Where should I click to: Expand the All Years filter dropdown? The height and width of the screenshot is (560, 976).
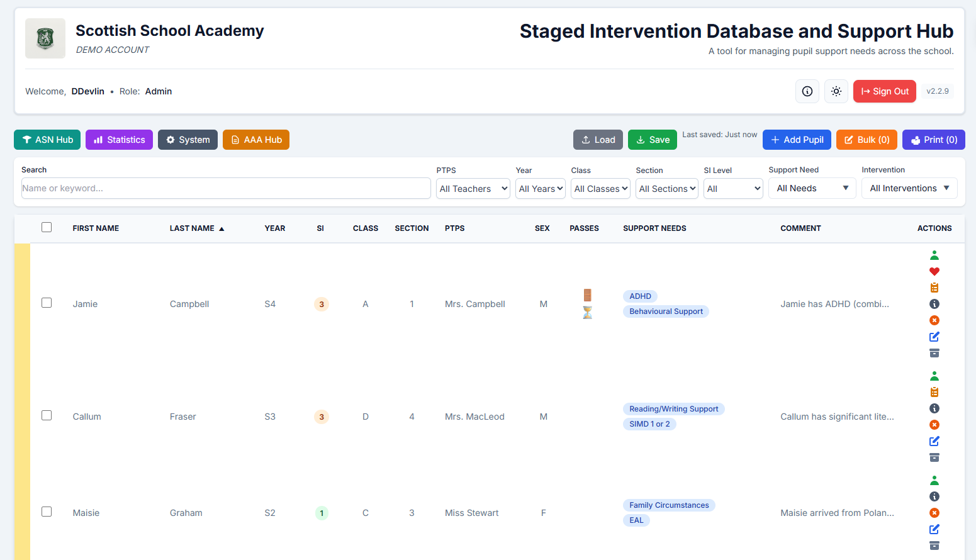(540, 189)
